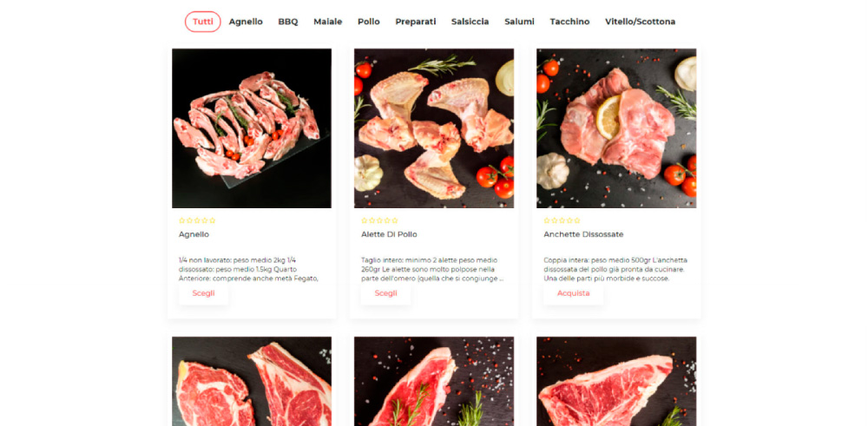The width and height of the screenshot is (868, 426).
Task: Click the star rating of Anchette Dissossate
Action: coord(562,220)
